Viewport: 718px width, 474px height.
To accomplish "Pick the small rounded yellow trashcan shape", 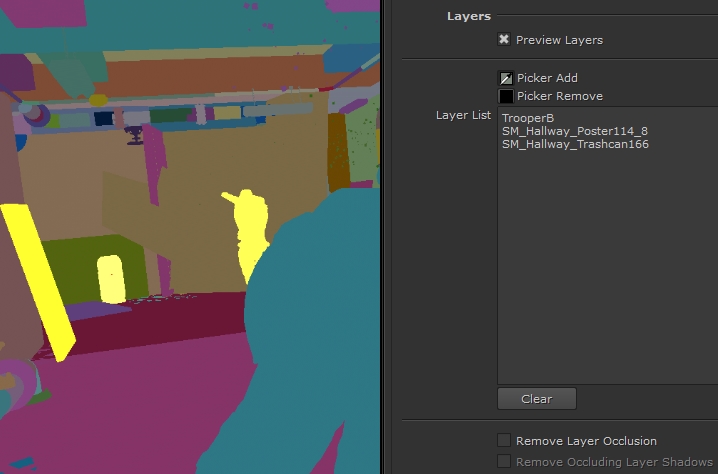I will (110, 278).
